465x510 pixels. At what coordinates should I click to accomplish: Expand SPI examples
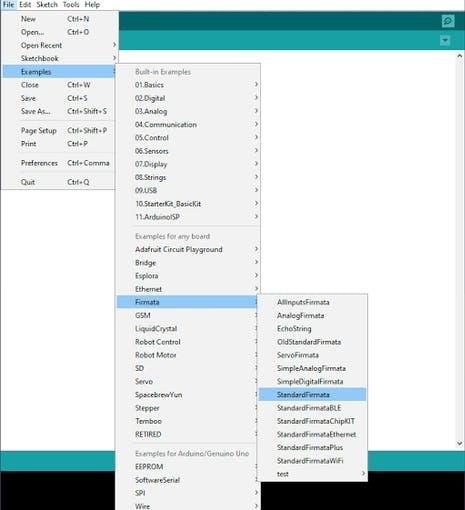(188, 493)
